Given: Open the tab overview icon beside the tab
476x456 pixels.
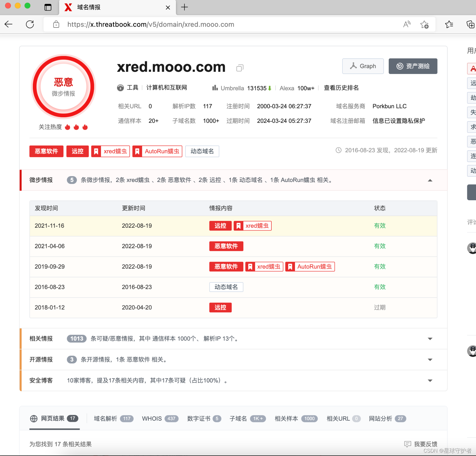Looking at the screenshot, I should pyautogui.click(x=48, y=7).
